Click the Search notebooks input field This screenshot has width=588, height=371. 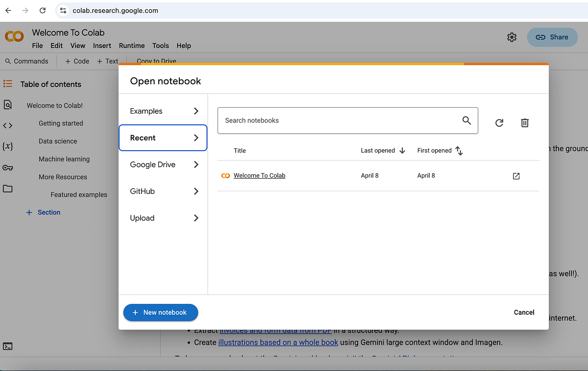tap(343, 120)
